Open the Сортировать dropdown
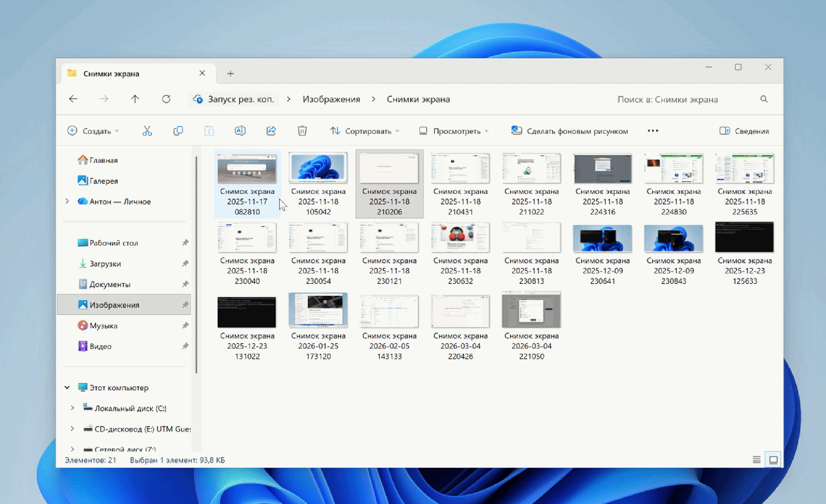This screenshot has height=504, width=826. click(x=365, y=131)
